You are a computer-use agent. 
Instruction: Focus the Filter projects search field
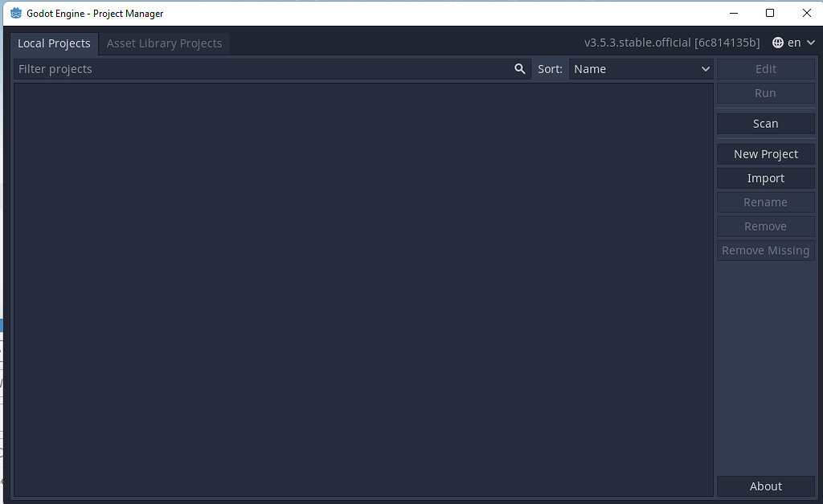272,69
